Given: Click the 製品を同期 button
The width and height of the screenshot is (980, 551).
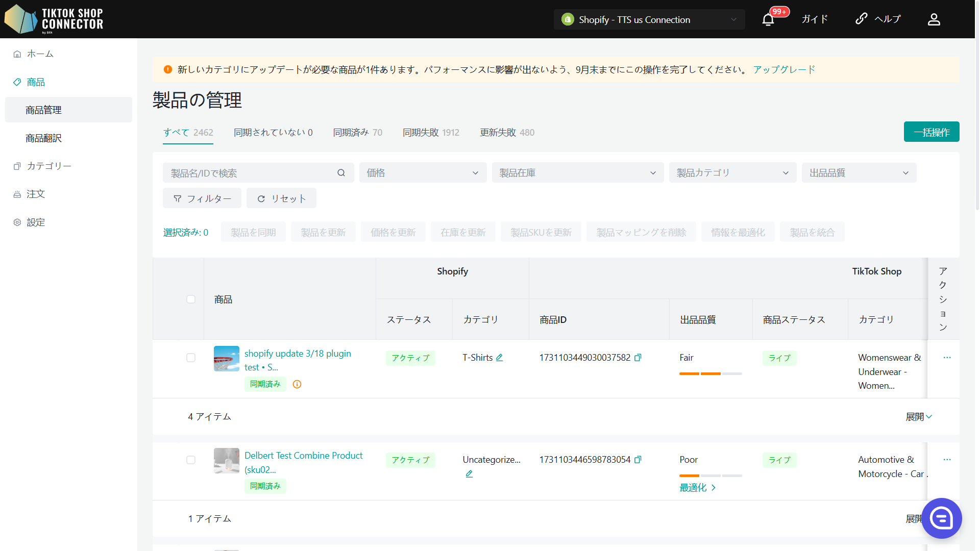Looking at the screenshot, I should point(253,232).
